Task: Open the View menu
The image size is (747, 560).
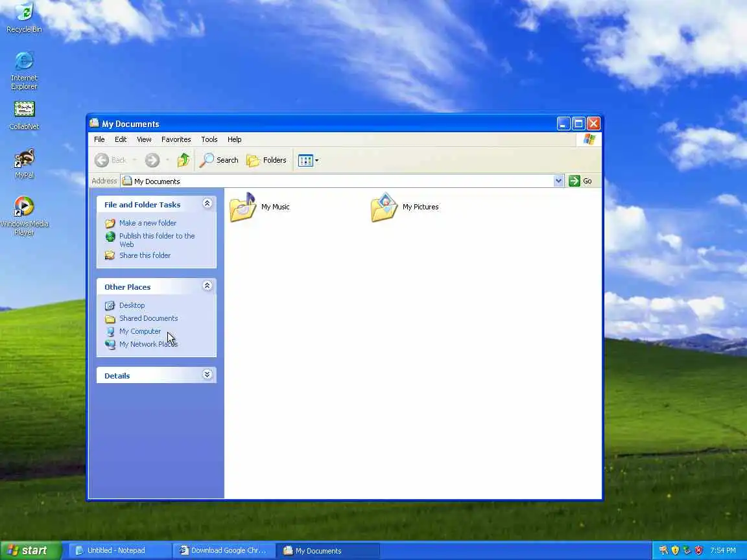Action: pyautogui.click(x=144, y=139)
